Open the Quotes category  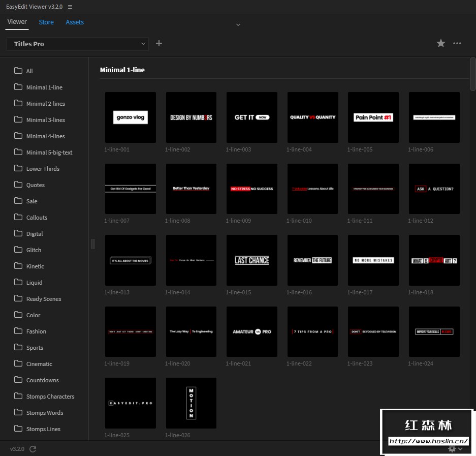point(36,185)
